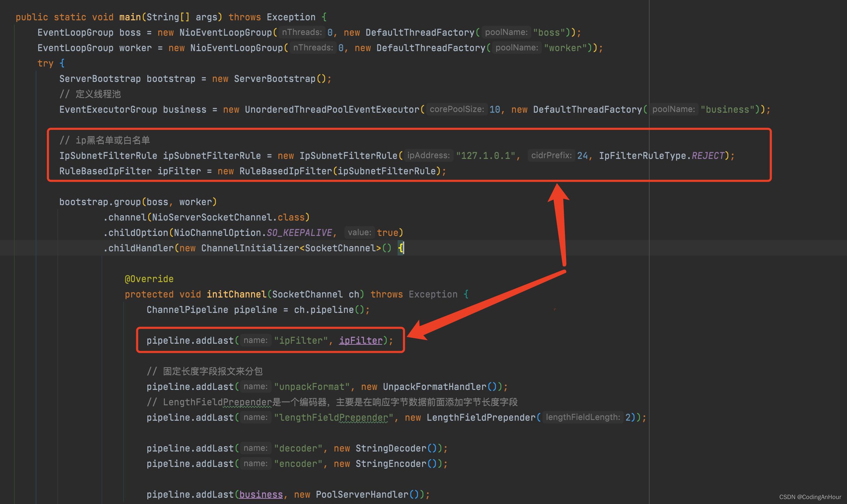The image size is (847, 504).
Task: Click the SO_KEEPALIVE constant
Action: tap(299, 233)
